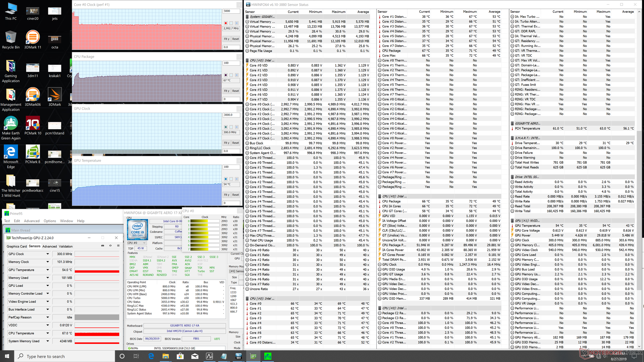Image resolution: width=644 pixels, height=362 pixels.
Task: Open File Explorer from the taskbar
Action: point(166,356)
